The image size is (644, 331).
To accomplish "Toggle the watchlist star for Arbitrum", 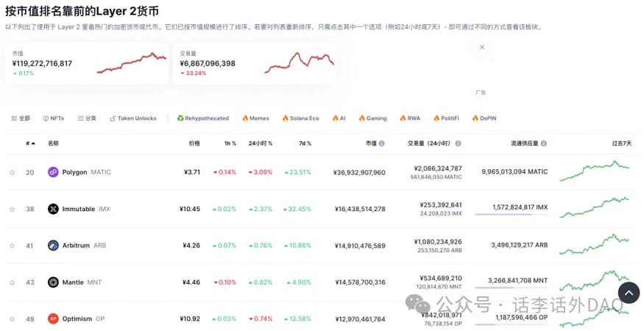I will 12,246.
